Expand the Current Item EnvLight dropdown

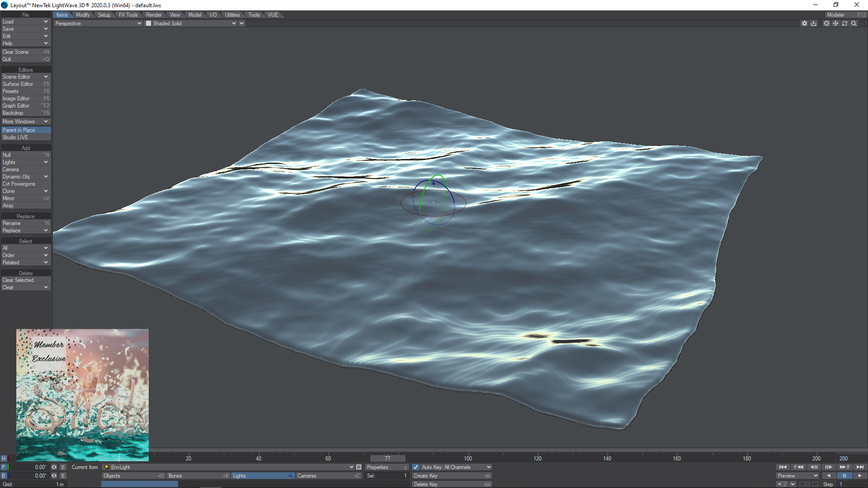pyautogui.click(x=351, y=467)
